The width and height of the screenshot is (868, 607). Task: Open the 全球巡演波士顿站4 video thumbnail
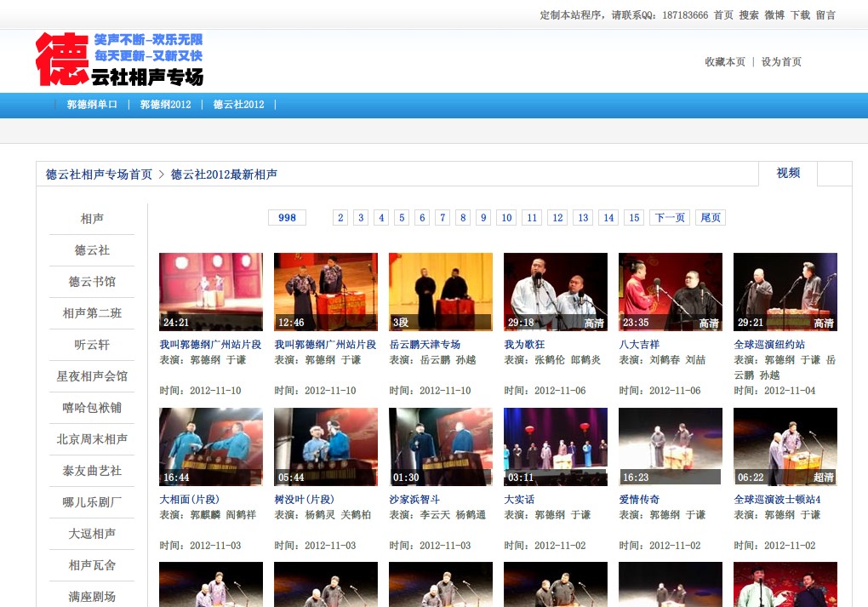point(785,447)
